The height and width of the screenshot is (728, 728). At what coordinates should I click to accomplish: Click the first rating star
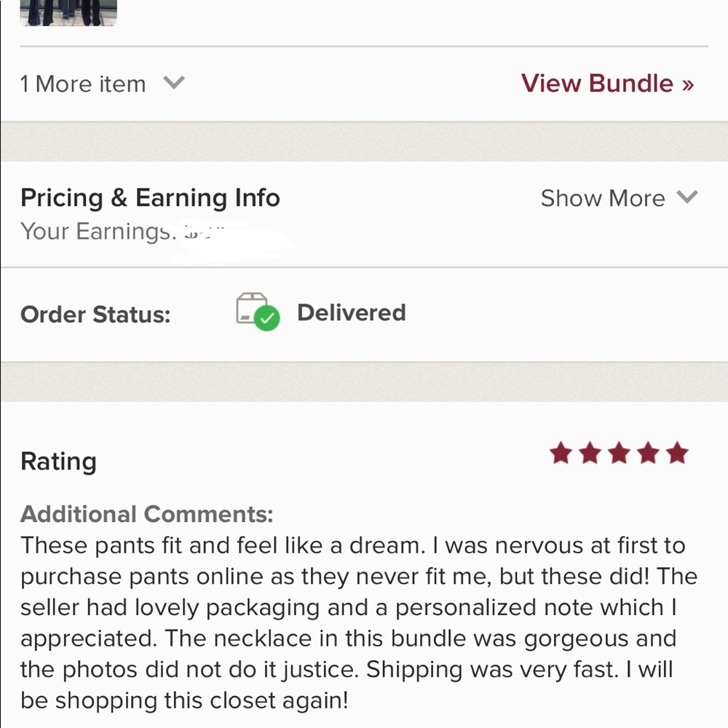[561, 453]
